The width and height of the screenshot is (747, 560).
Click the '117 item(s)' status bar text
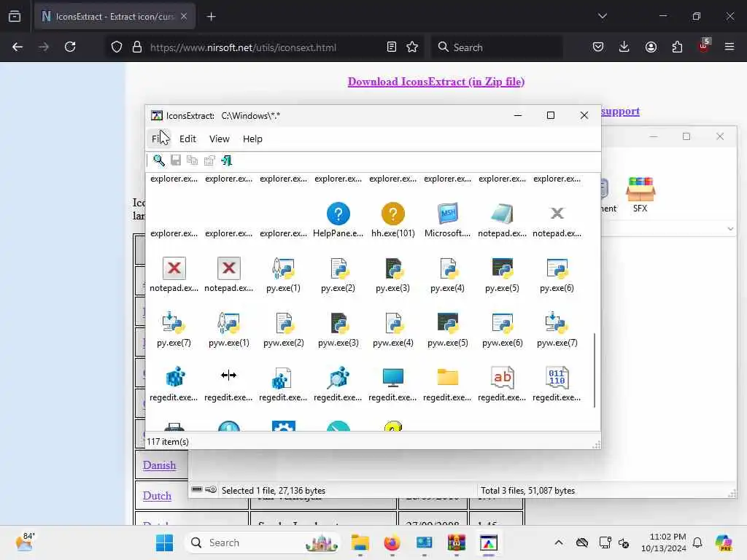pyautogui.click(x=168, y=442)
